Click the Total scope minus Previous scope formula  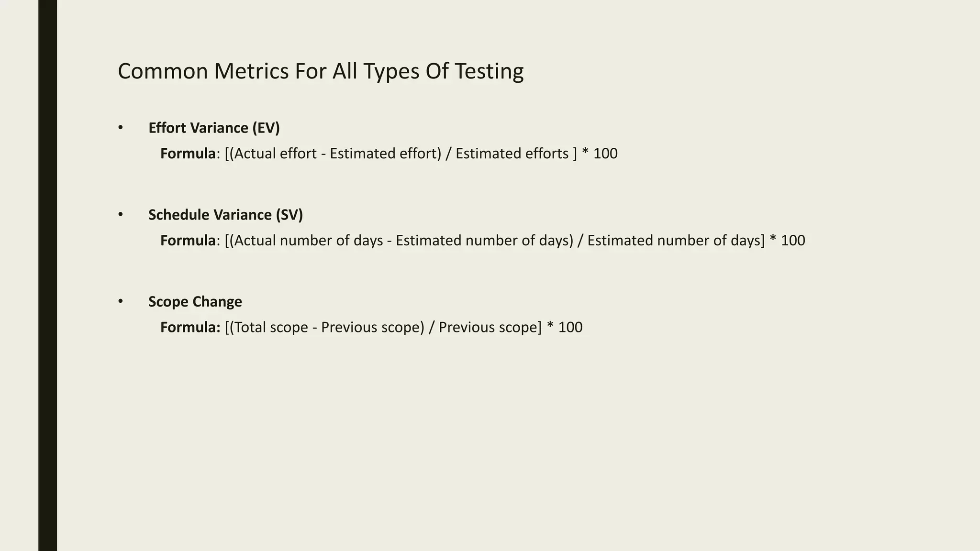click(403, 328)
